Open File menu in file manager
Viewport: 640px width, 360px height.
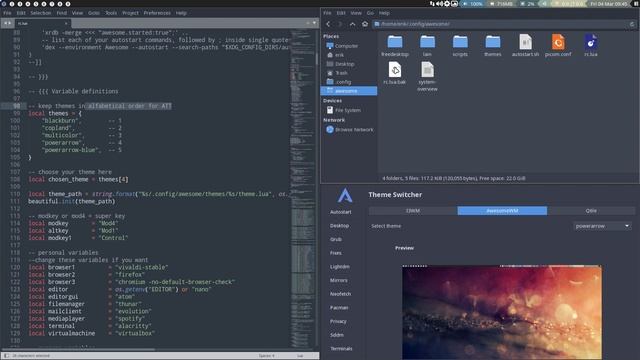pyautogui.click(x=327, y=13)
